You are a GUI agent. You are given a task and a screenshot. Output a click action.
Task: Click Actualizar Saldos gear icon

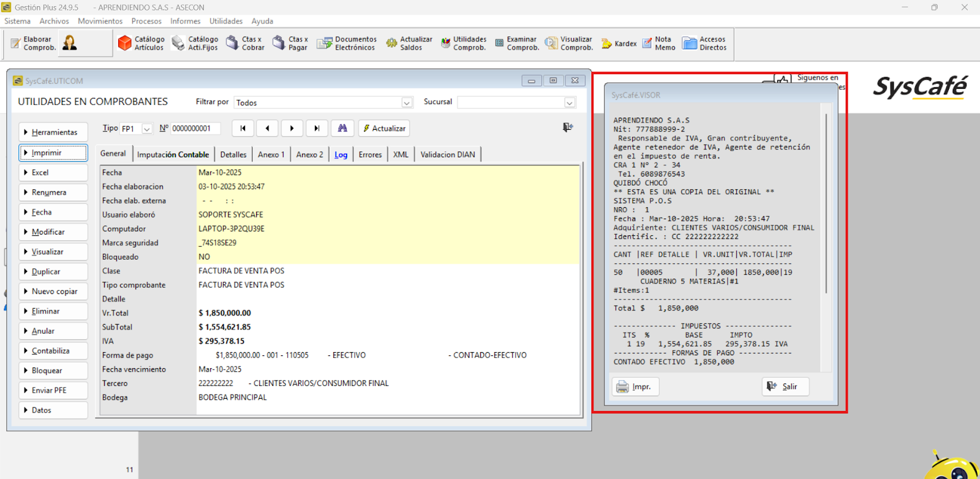coord(391,43)
